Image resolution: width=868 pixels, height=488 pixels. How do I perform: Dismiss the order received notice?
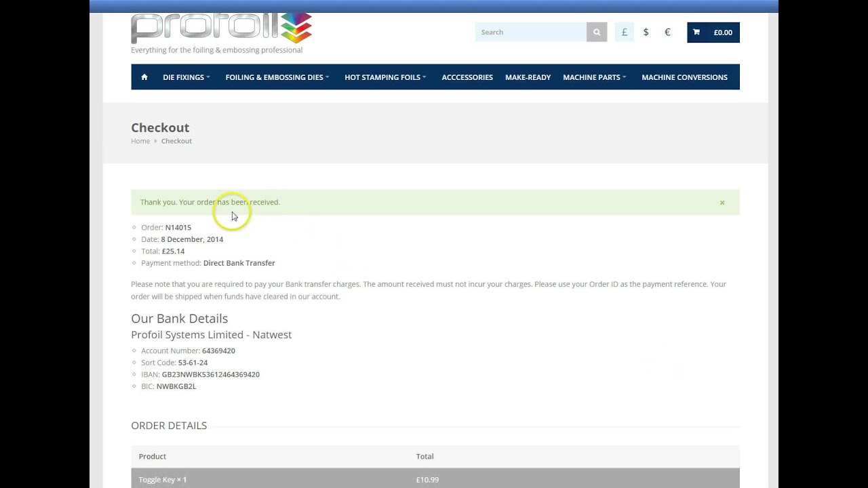pos(722,203)
